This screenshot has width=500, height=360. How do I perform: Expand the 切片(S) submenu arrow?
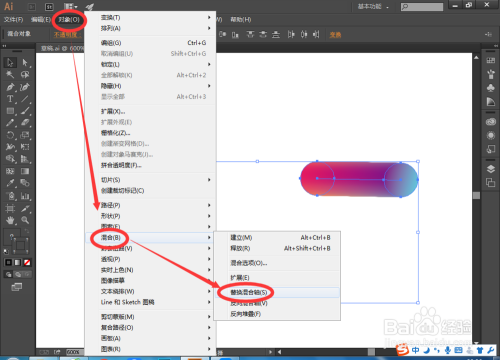(209, 180)
